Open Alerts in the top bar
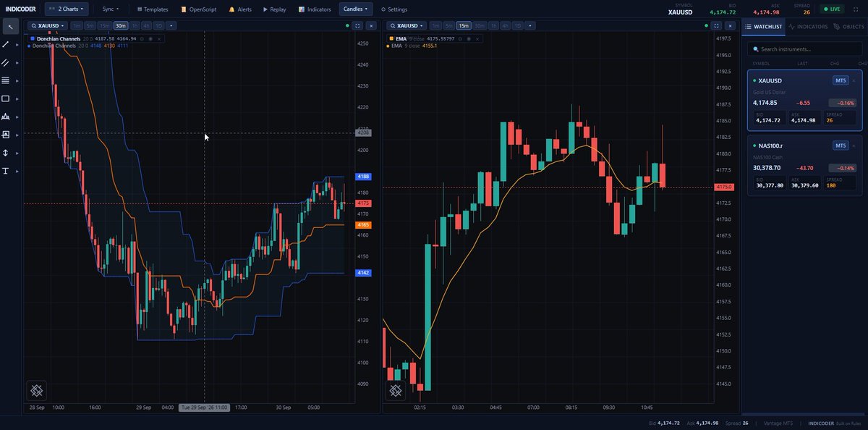This screenshot has width=868, height=430. coord(240,9)
